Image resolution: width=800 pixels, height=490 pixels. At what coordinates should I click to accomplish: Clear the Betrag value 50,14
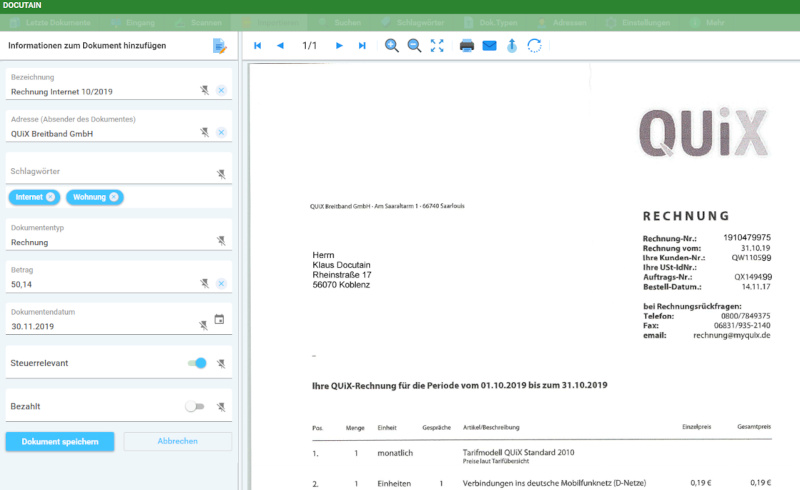[x=221, y=283]
